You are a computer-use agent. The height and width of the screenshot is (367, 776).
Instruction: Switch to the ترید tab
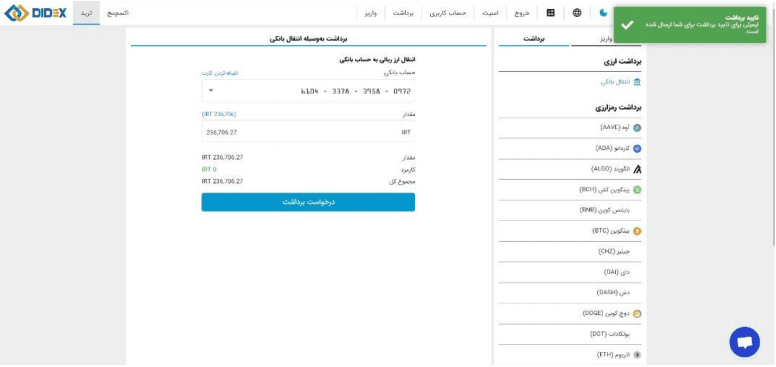(87, 13)
